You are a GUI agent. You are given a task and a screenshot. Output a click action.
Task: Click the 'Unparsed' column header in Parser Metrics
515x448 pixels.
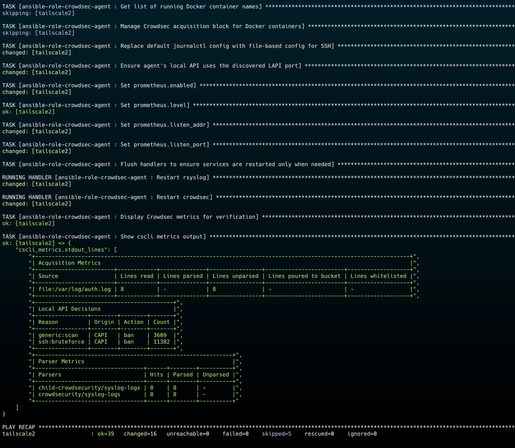[x=216, y=375]
